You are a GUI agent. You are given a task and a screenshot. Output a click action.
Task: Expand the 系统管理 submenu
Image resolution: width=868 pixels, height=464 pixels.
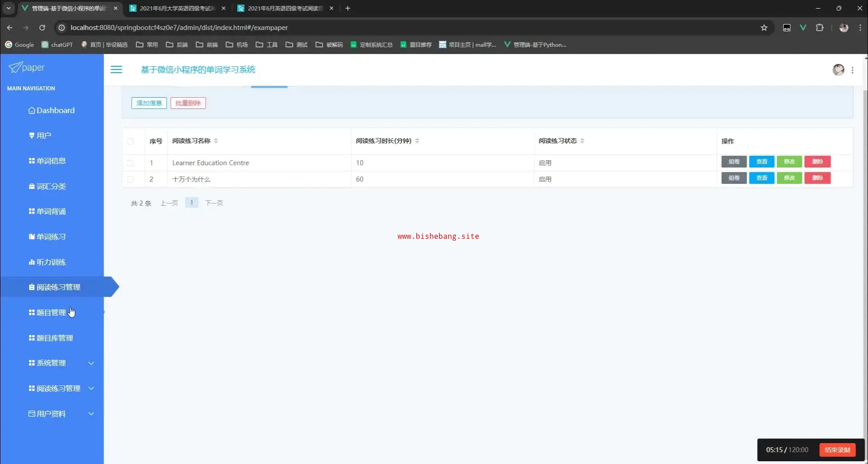[91, 363]
